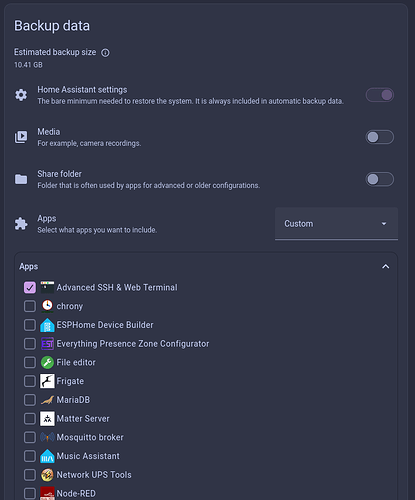The image size is (415, 500).
Task: Click the Advanced SSH & Web Terminal label
Action: click(x=117, y=287)
